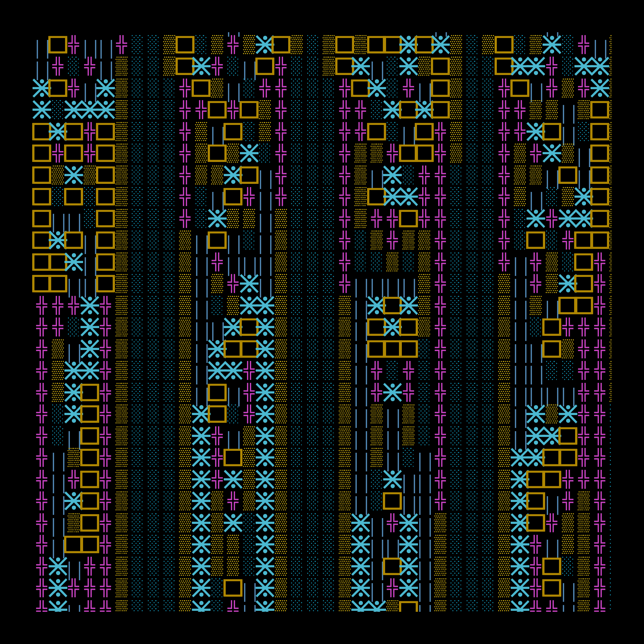Select the gold square at the right edge's fourth row
Viewport: 644px width, 644px height.
tap(600, 110)
